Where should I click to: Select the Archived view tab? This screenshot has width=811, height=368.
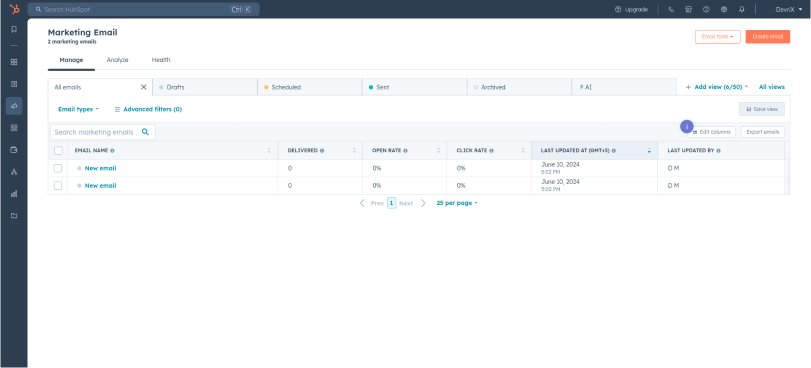click(519, 87)
